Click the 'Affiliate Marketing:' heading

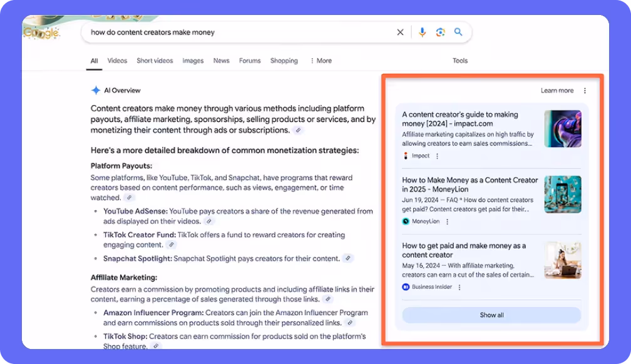123,278
